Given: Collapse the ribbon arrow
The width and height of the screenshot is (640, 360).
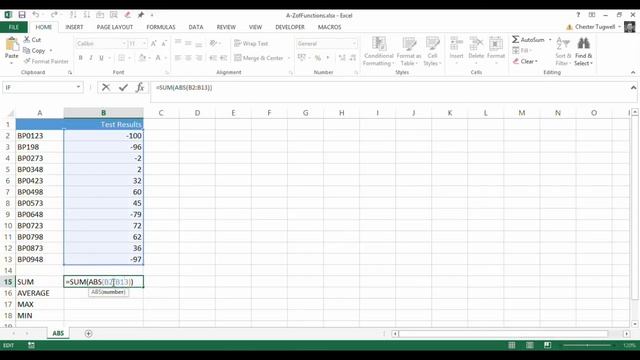Looking at the screenshot, I should click(x=633, y=72).
